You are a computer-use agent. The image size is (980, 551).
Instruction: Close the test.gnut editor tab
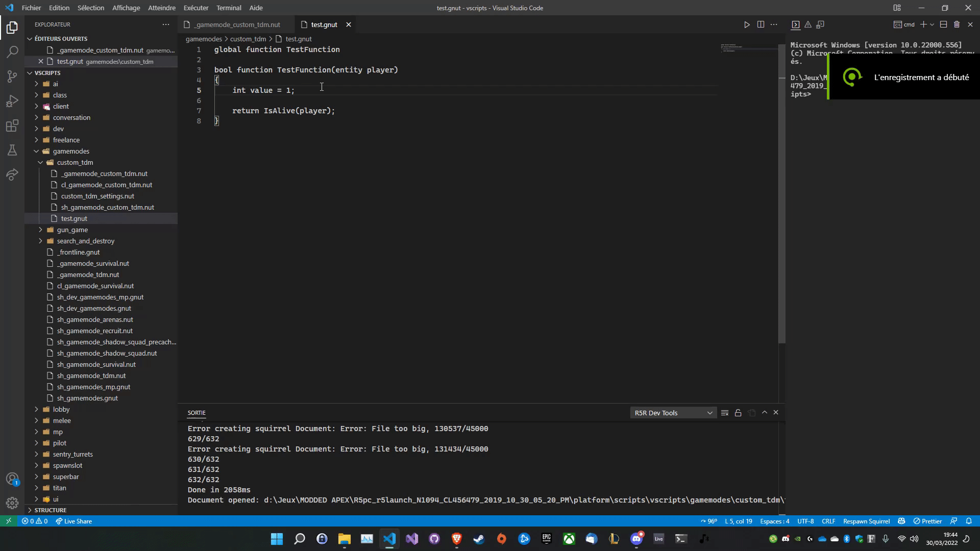pos(349,24)
